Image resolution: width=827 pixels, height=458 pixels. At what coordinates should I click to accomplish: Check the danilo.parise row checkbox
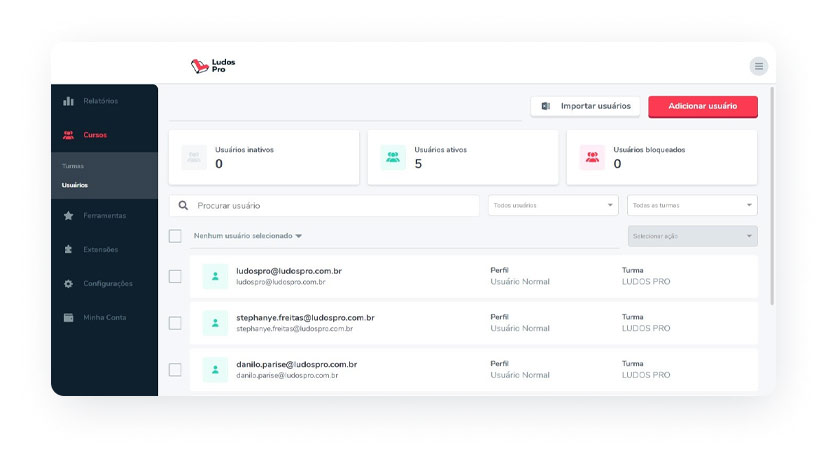(x=175, y=369)
